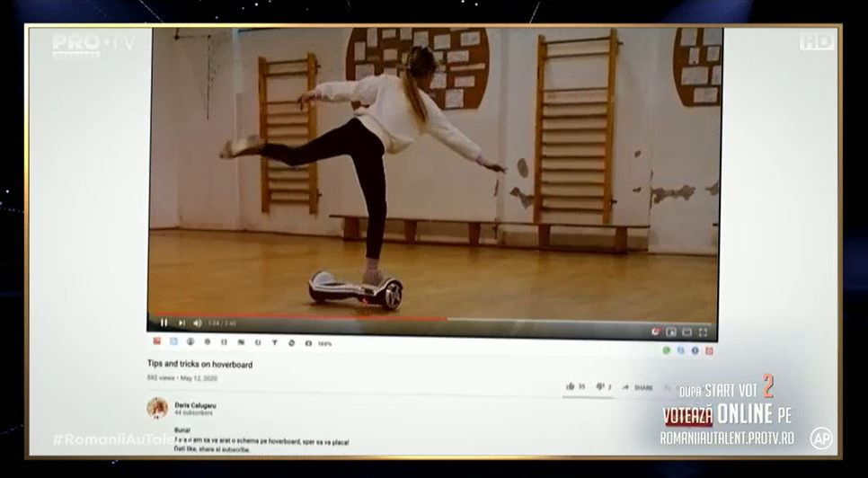The height and width of the screenshot is (478, 868).
Task: Click the 100% zoom value below the video
Action: 325,343
